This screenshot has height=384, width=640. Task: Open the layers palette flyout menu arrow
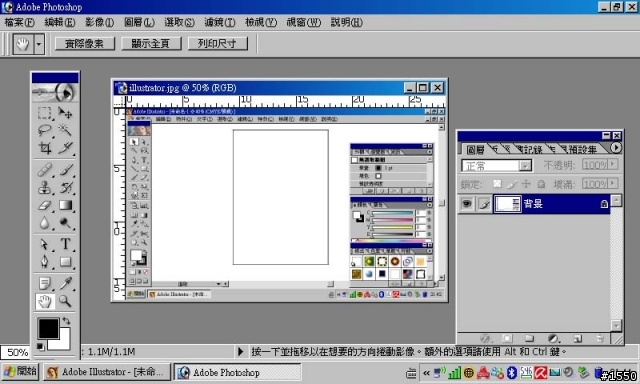(616, 147)
